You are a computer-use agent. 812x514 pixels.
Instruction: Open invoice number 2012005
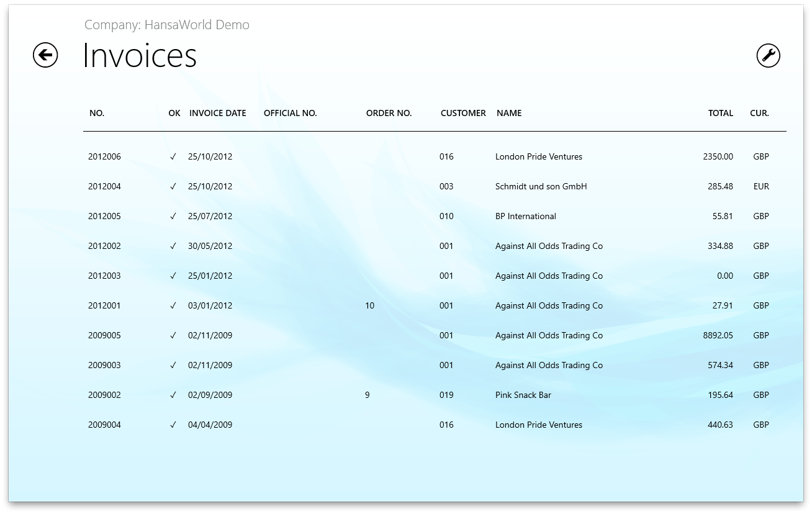pos(104,217)
